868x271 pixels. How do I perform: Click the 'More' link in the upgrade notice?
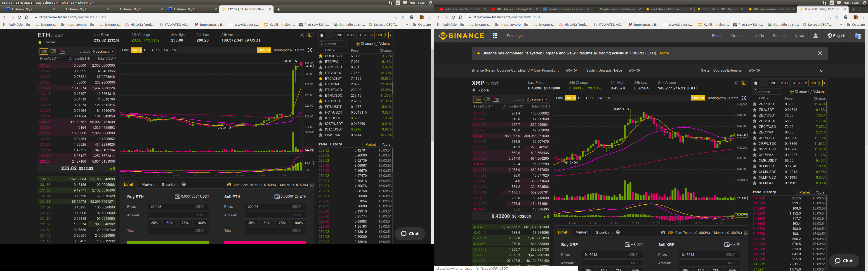click(x=664, y=53)
